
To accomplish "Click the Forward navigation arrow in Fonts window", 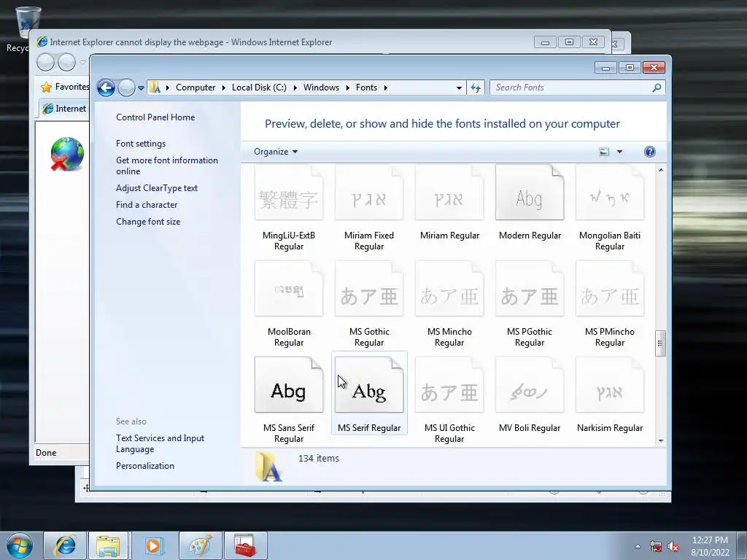I will point(126,87).
